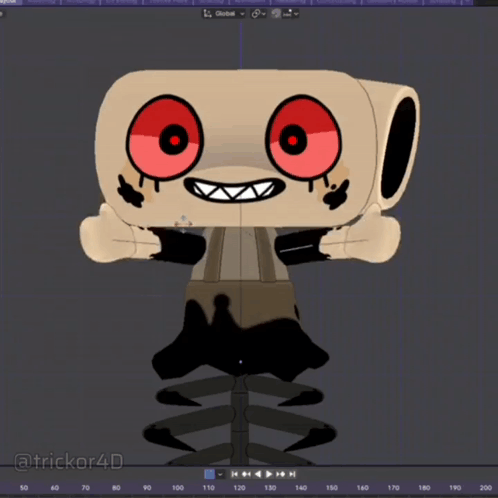Jump to the next keyframe
This screenshot has height=498, width=498.
(x=281, y=474)
